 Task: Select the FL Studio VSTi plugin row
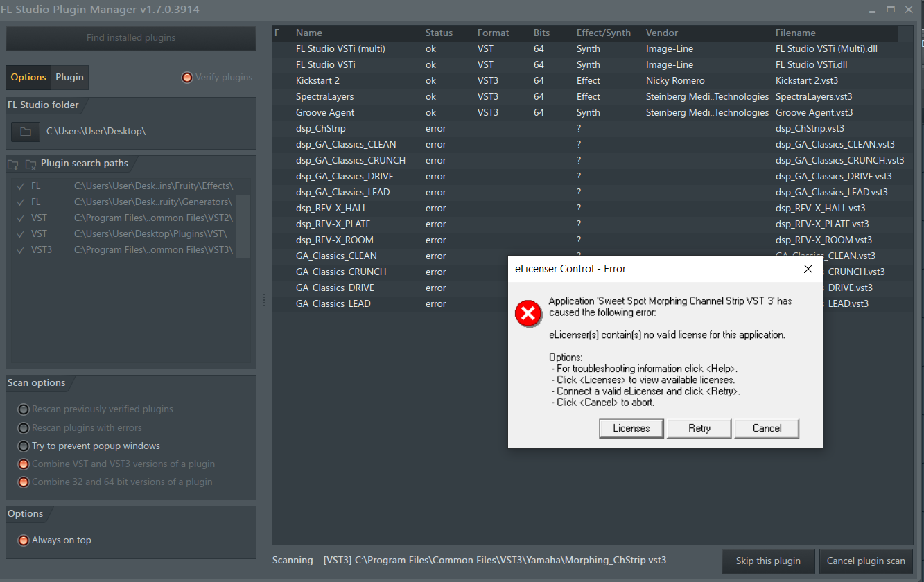point(593,65)
